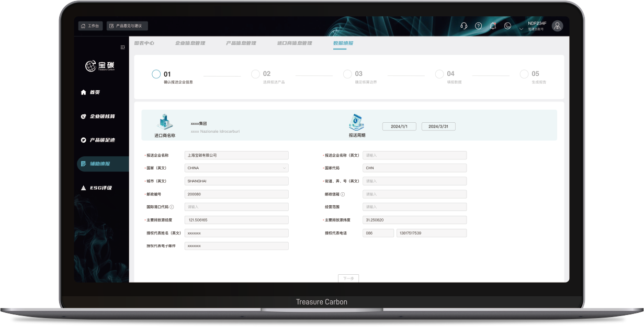Expand the NDF234F account dropdown arrow
Image resolution: width=644 pixels, height=327 pixels.
click(x=521, y=29)
